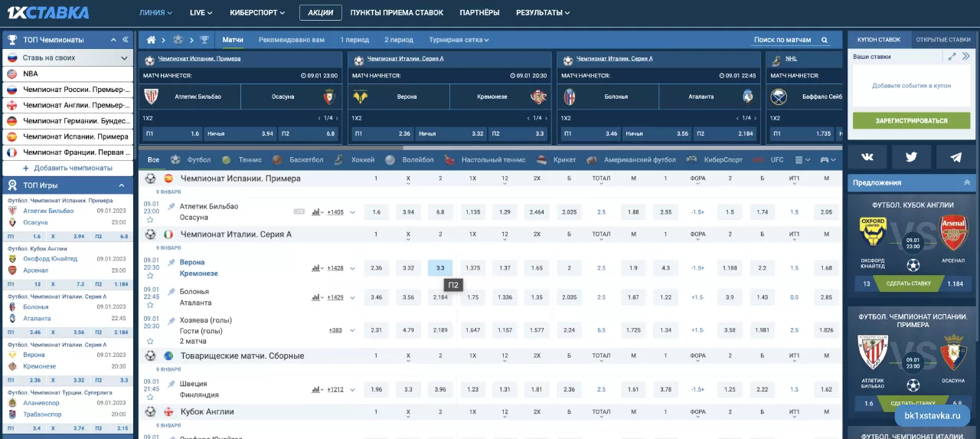Switch to ОТКРЫТЫЕ СТАВКИ tab
The width and height of the screenshot is (980, 439).
(943, 40)
